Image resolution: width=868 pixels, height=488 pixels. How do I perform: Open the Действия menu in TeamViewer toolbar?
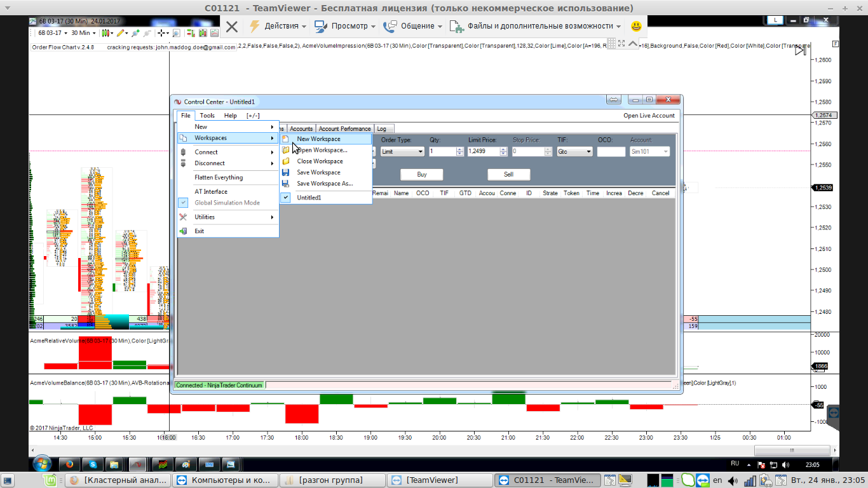point(278,26)
